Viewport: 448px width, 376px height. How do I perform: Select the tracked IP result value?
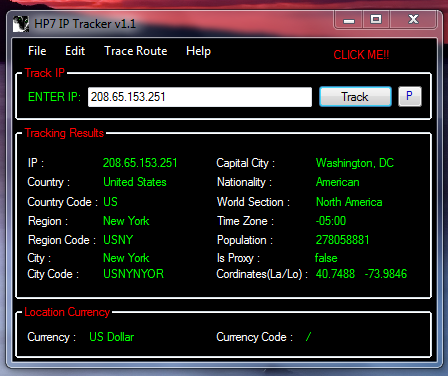(140, 163)
